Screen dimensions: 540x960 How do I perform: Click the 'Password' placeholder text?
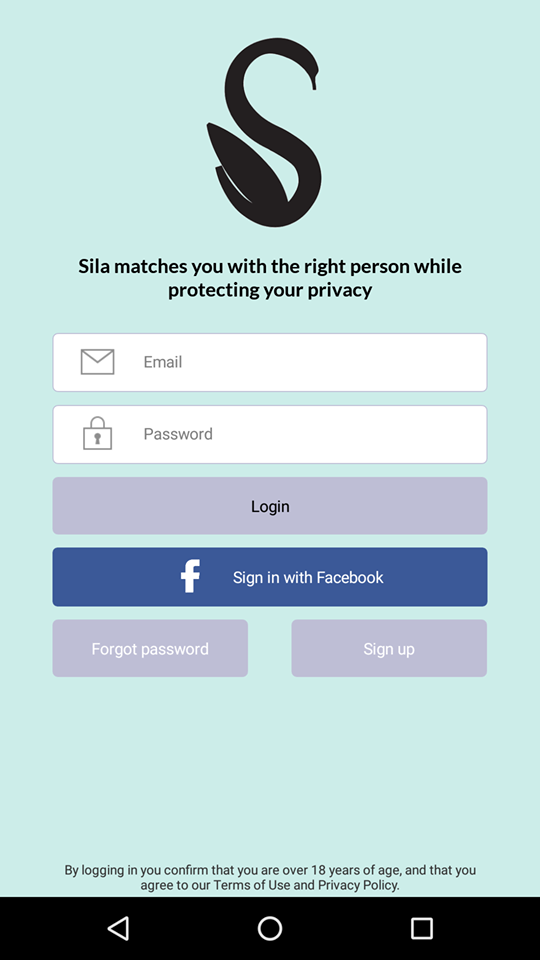[178, 433]
